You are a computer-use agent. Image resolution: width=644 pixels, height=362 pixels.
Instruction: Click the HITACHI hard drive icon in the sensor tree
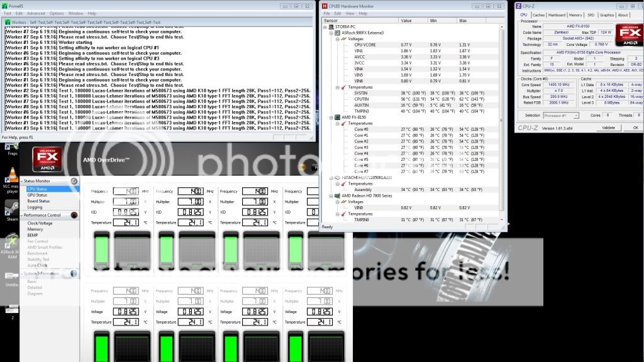pos(337,178)
